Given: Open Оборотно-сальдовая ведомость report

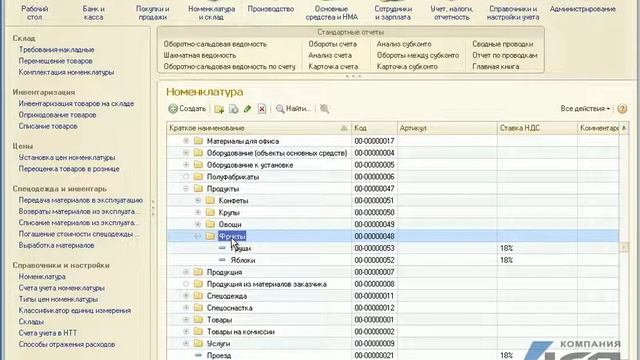Looking at the screenshot, I should click(215, 44).
